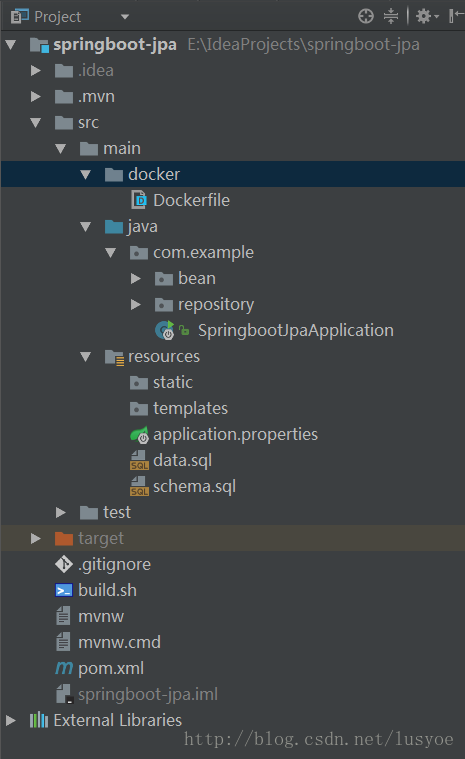Image resolution: width=465 pixels, height=759 pixels.
Task: Click the hide panel icon
Action: (456, 16)
